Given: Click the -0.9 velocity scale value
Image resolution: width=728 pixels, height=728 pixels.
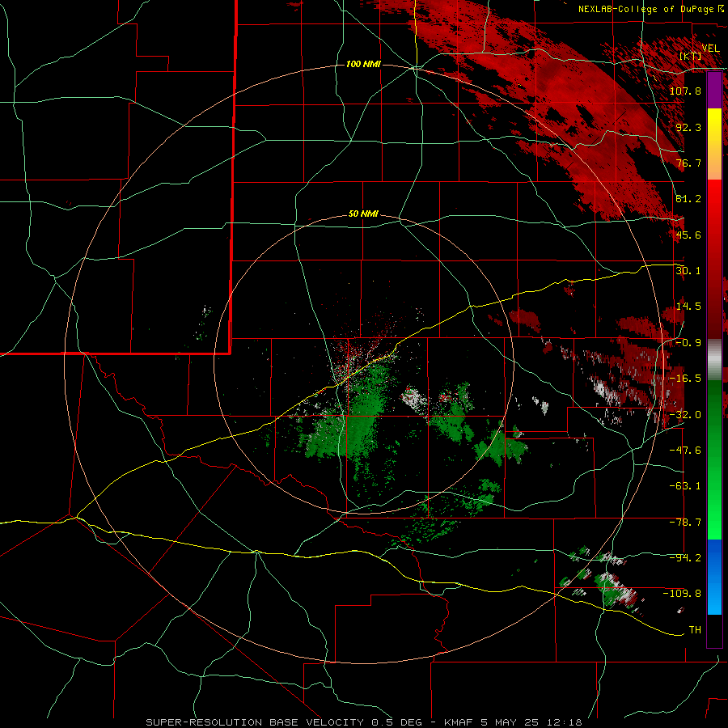Looking at the screenshot, I should [688, 343].
